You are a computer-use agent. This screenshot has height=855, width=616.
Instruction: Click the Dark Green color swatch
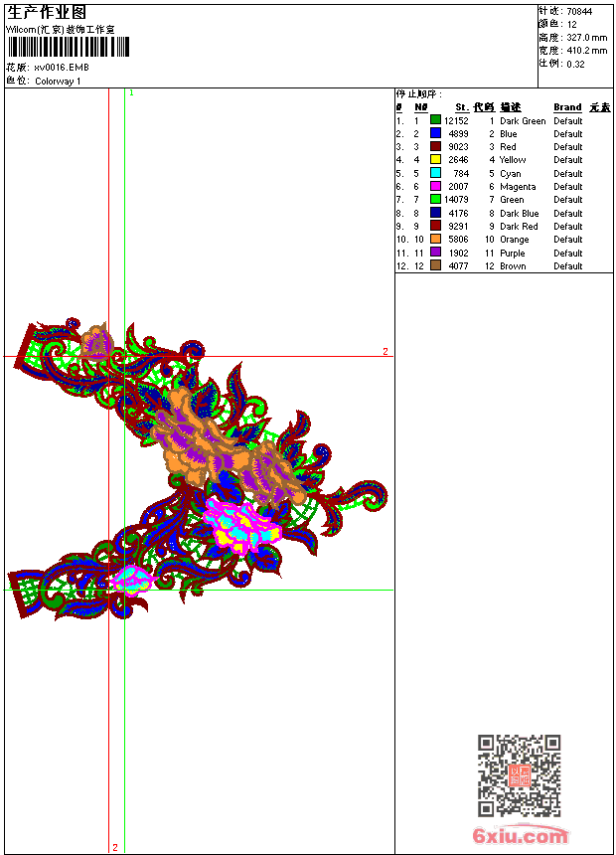(435, 119)
